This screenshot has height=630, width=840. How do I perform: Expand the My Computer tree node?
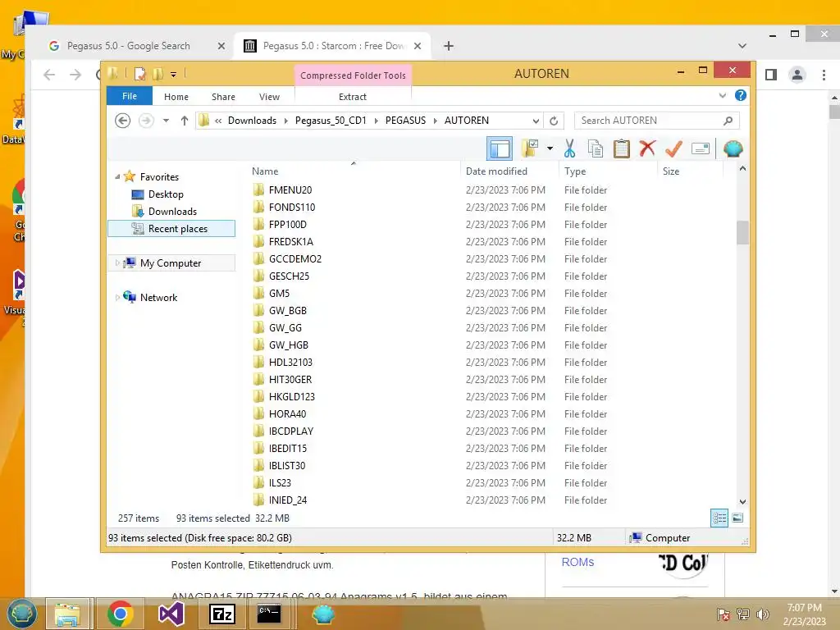117,263
